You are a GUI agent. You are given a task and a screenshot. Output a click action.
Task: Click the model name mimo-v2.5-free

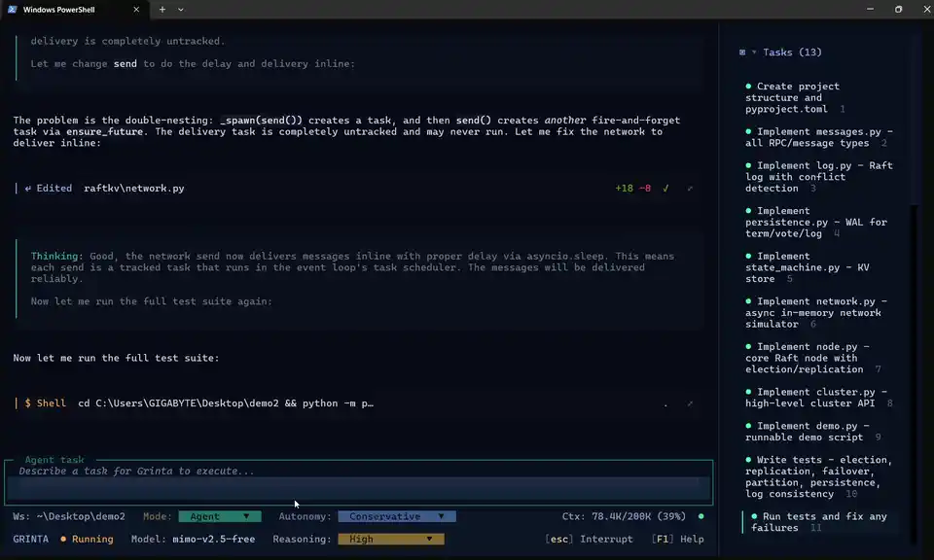click(213, 540)
